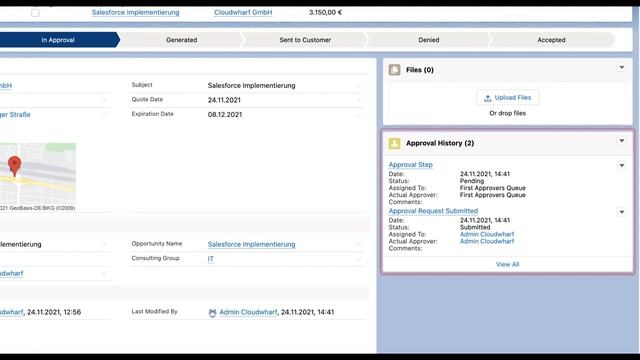Click the Quote Date value 24.11.2021

point(224,100)
